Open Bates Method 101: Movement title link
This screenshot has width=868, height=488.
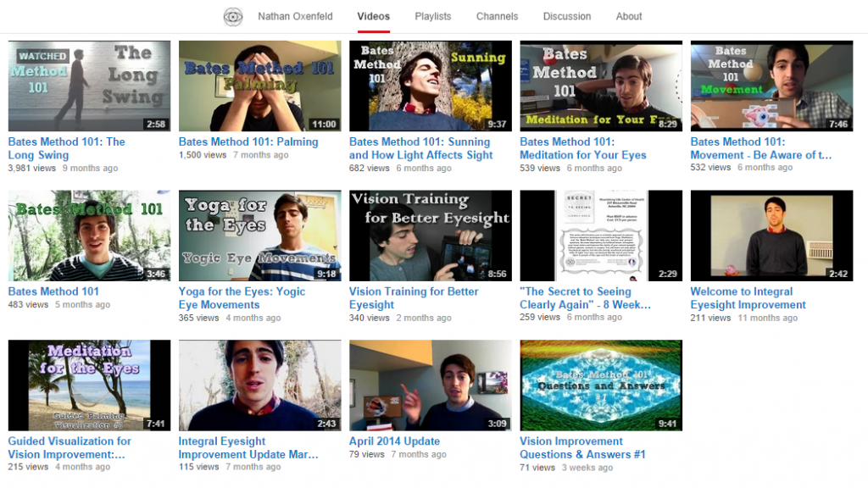coord(760,148)
